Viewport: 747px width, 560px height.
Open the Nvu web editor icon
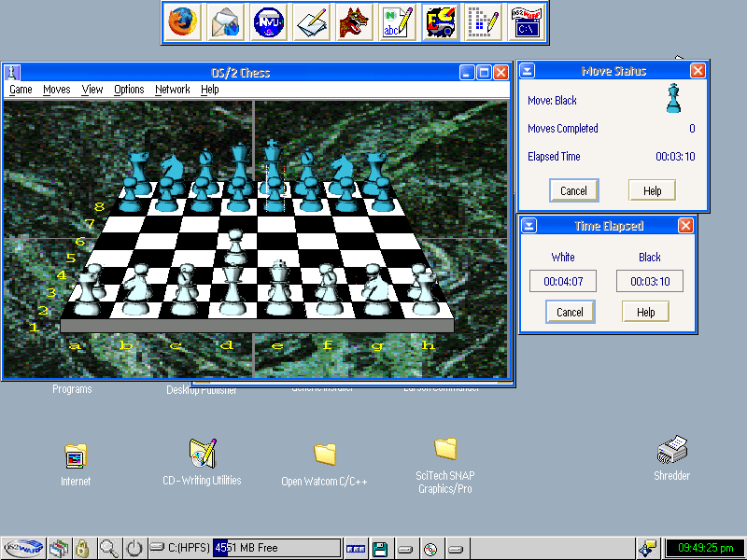pos(269,22)
